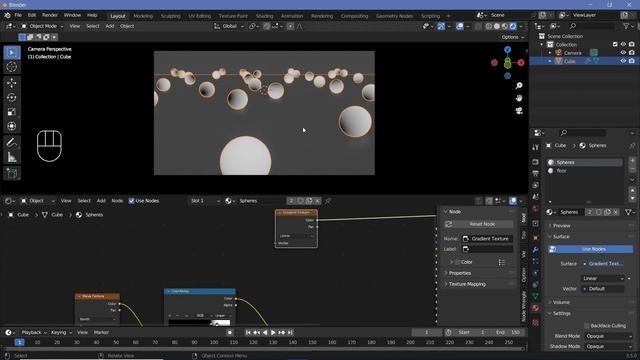This screenshot has height=360, width=640.
Task: Pin the Spheres material in node editor
Action: coord(328,201)
